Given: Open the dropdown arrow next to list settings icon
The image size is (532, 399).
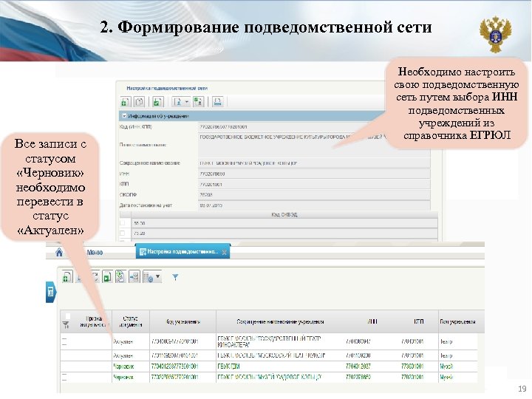Looking at the screenshot, I should (x=157, y=277).
